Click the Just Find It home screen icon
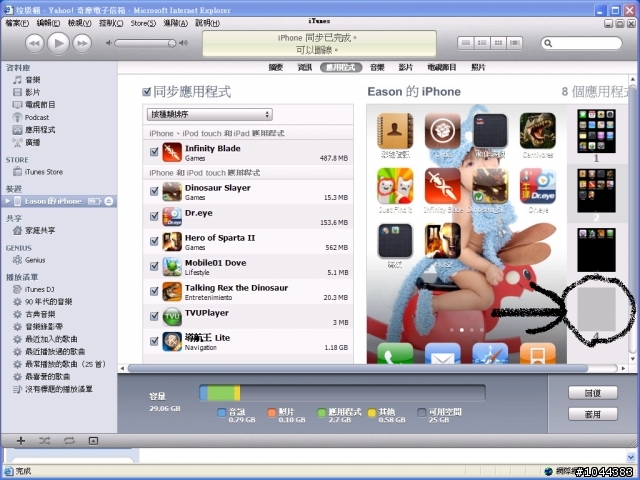 coord(395,186)
